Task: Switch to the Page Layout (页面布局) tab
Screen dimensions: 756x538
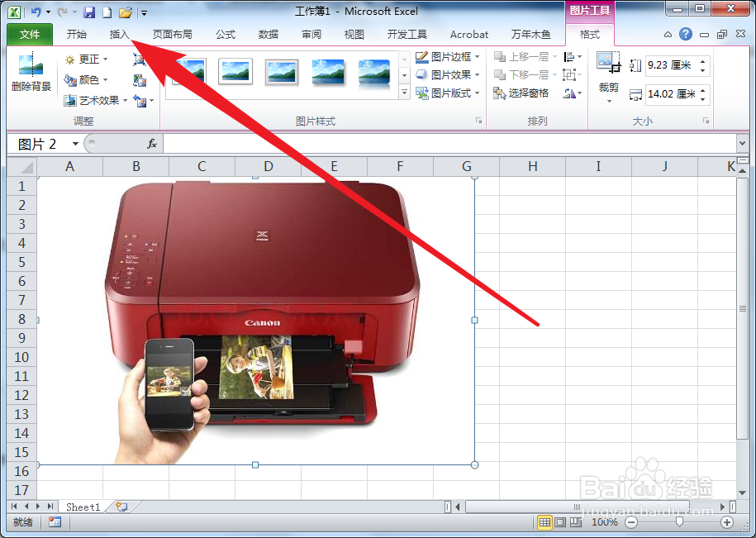Action: click(x=173, y=34)
